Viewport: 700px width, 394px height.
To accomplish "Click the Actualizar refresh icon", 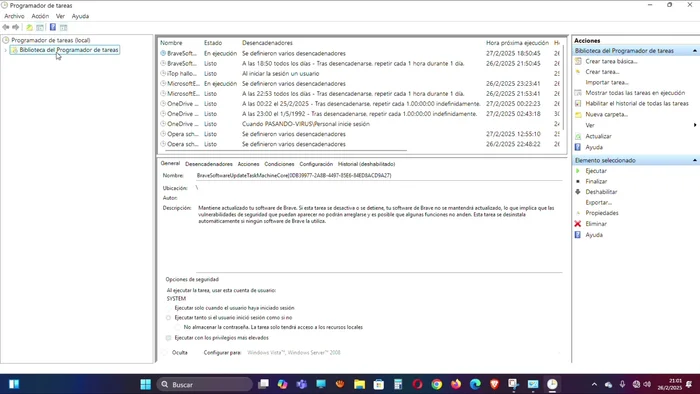I will tap(578, 137).
